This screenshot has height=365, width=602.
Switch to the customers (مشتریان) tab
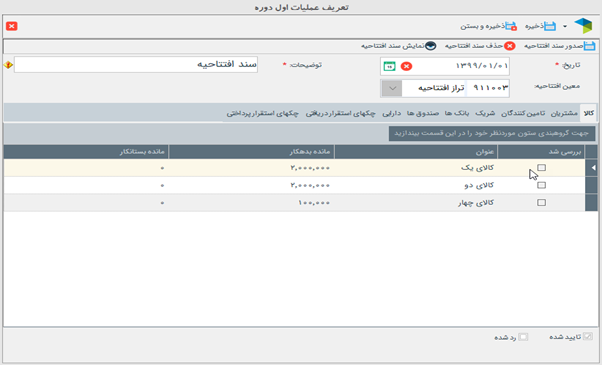tap(564, 113)
